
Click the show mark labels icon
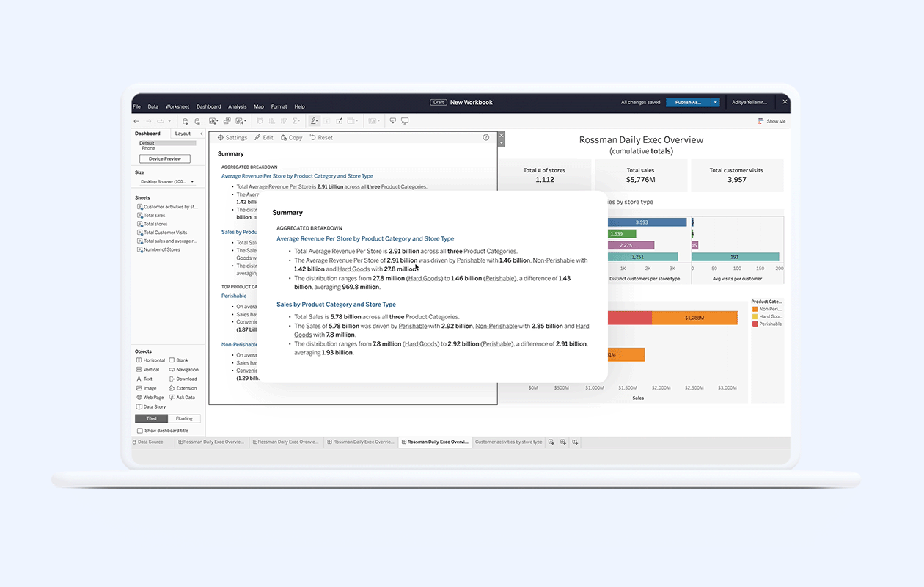(326, 121)
